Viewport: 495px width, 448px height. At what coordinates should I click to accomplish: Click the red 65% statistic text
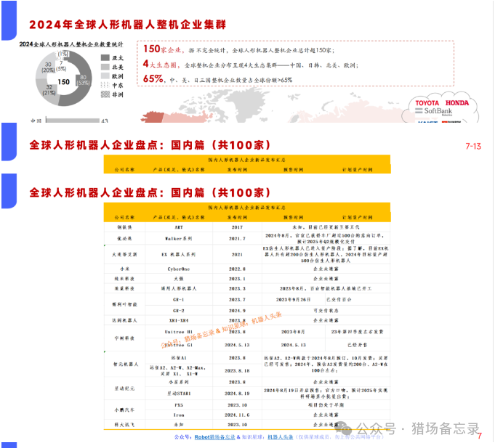[154, 79]
